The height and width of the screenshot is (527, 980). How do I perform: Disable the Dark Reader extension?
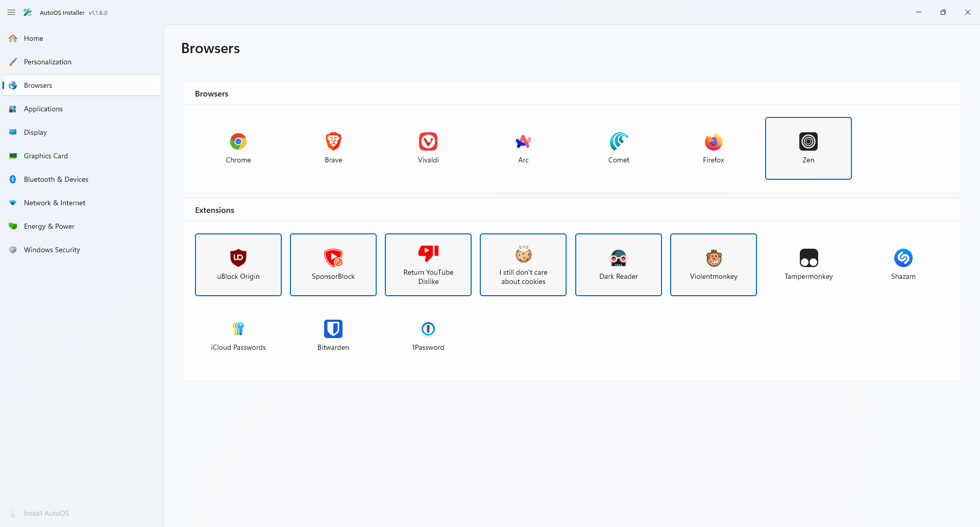pyautogui.click(x=619, y=265)
